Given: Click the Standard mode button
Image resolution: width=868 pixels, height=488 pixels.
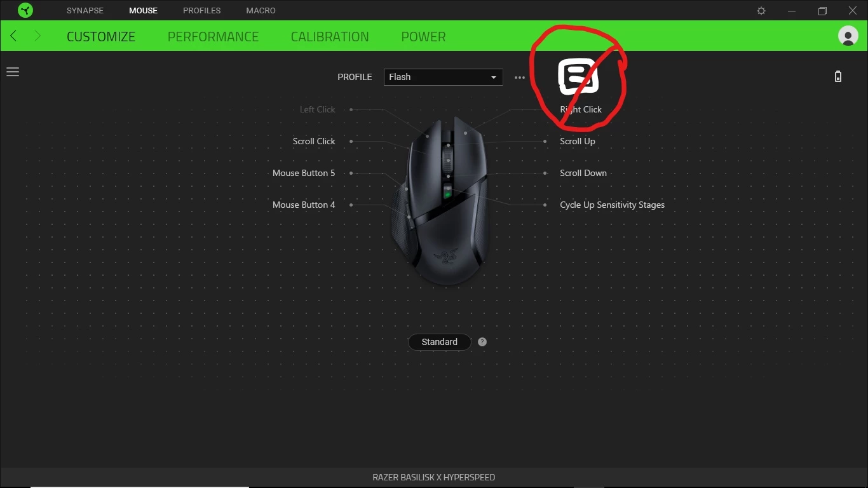Looking at the screenshot, I should pos(439,342).
